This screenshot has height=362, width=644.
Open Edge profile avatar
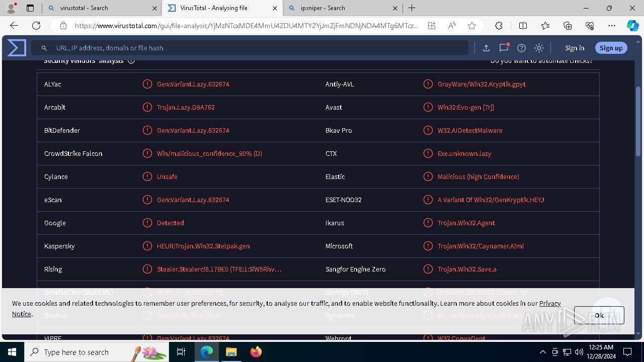11,8
